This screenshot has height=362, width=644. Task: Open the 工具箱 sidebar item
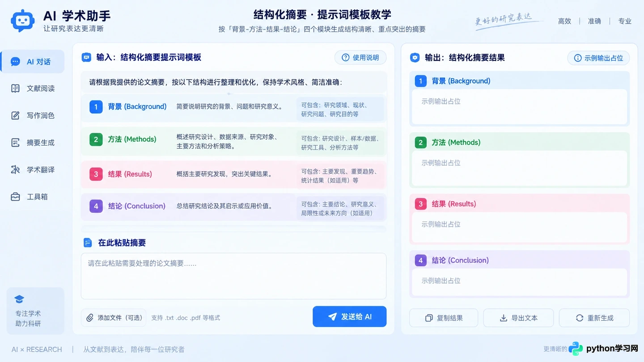coord(33,197)
